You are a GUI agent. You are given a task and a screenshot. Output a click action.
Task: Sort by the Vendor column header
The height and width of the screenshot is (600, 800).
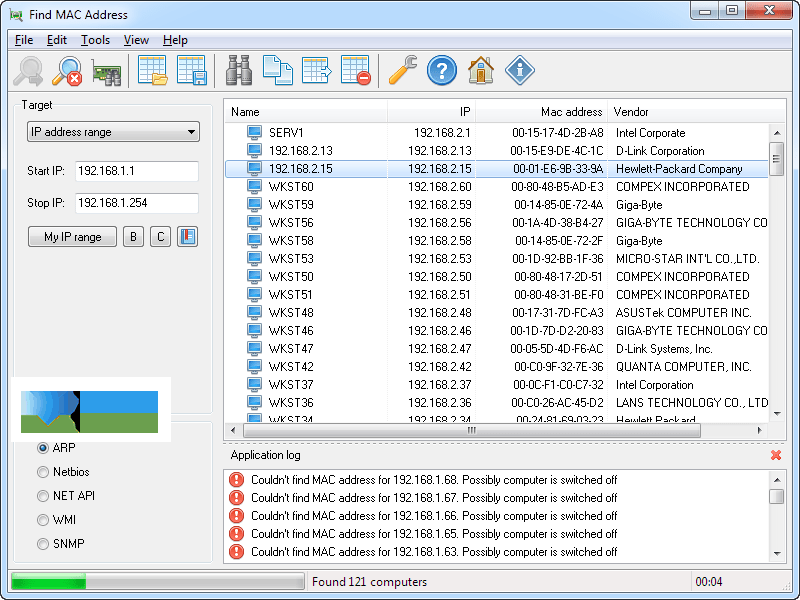pyautogui.click(x=696, y=112)
